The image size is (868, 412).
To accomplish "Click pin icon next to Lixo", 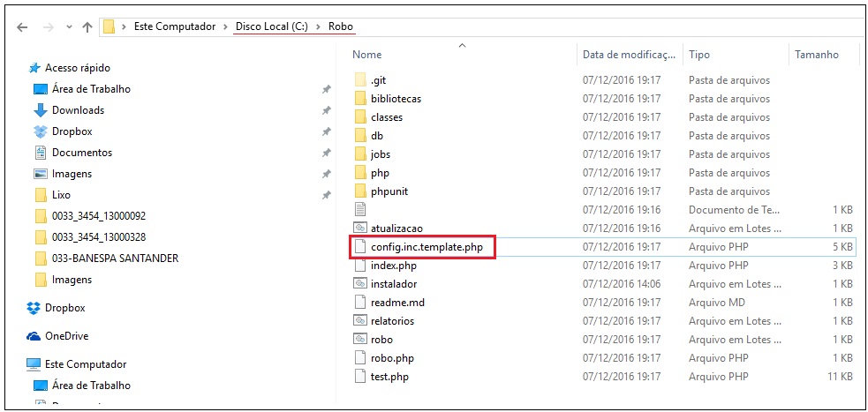I will pos(326,195).
